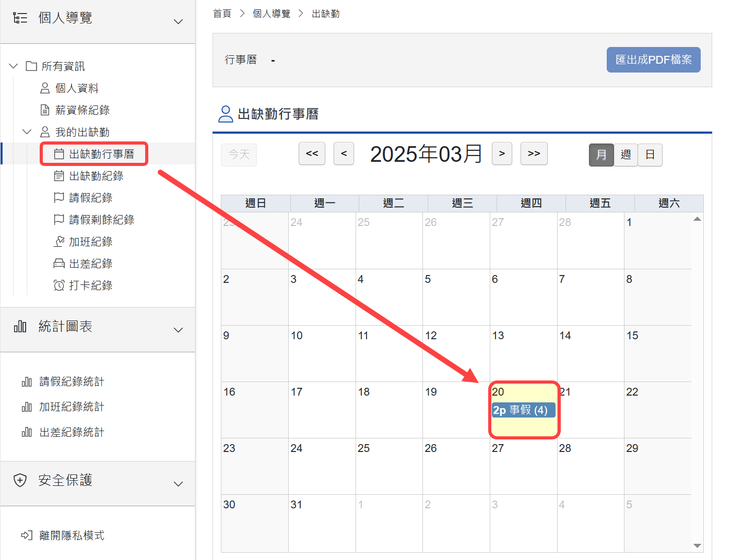This screenshot has width=731, height=560.
Task: Click the clock icon beside 打卡紀錄
Action: tap(59, 285)
